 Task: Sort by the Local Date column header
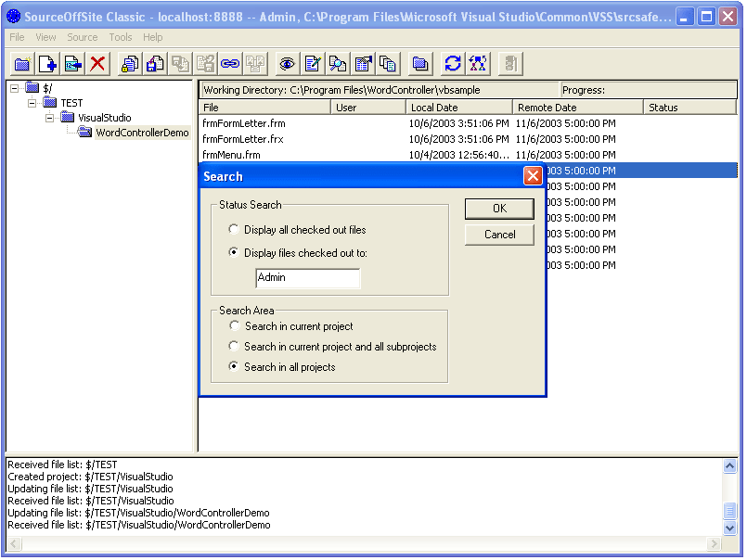(459, 108)
